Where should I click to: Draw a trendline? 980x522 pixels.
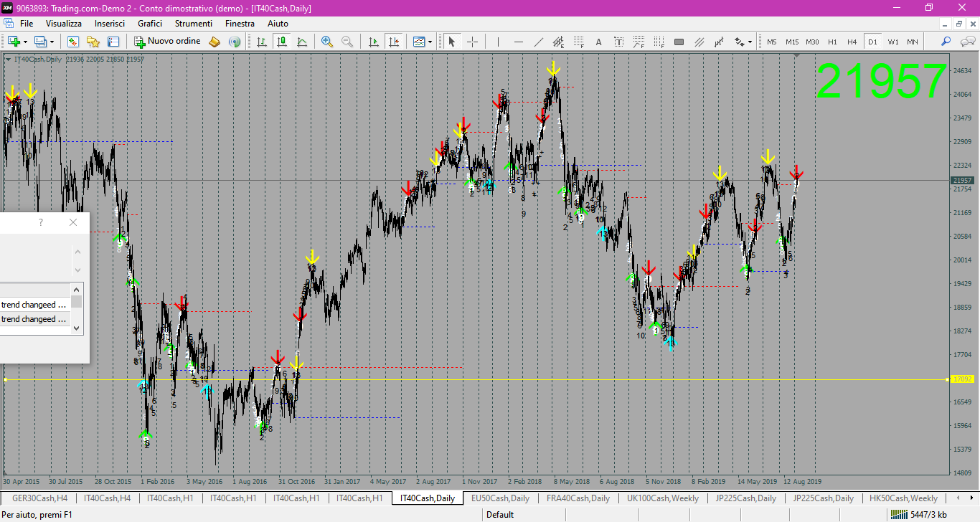(538, 42)
